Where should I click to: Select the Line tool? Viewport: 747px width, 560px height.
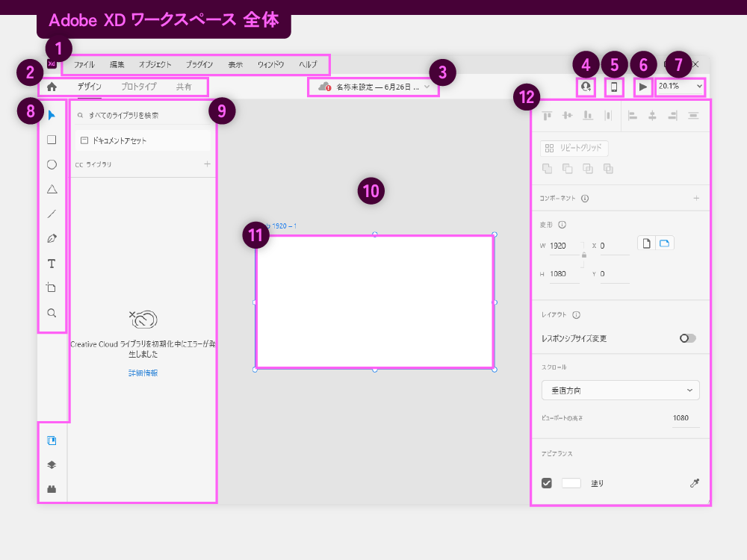52,214
